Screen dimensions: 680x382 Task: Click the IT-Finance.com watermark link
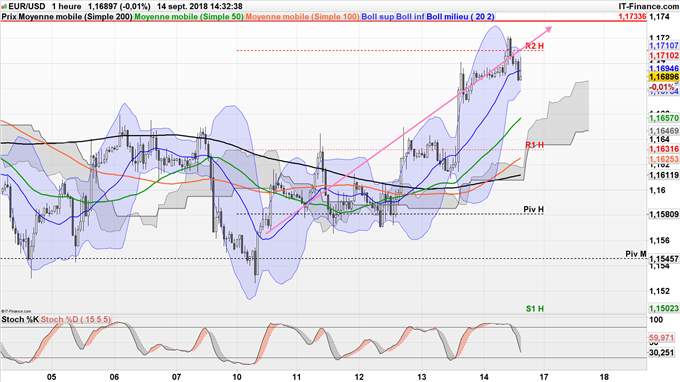(x=649, y=7)
